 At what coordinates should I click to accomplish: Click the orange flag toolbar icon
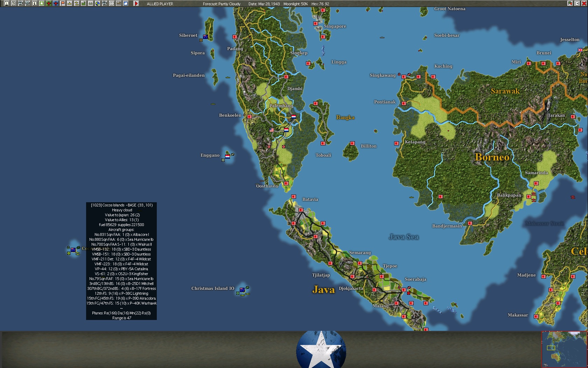click(x=62, y=4)
